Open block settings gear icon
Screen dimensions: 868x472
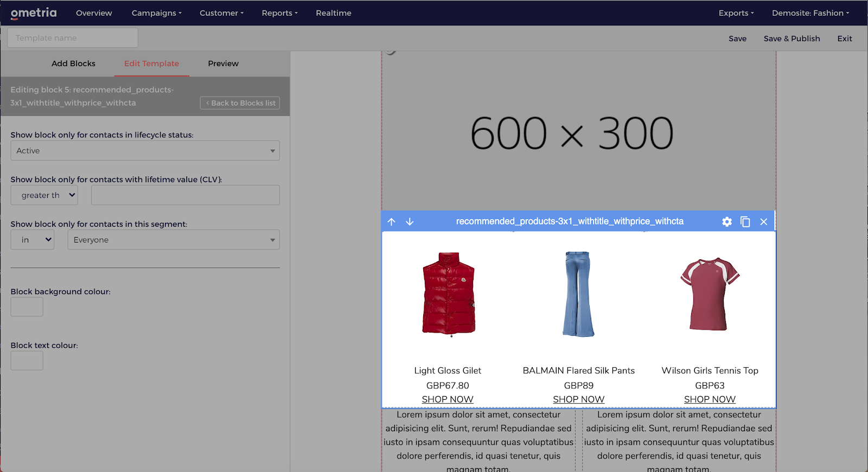point(727,221)
